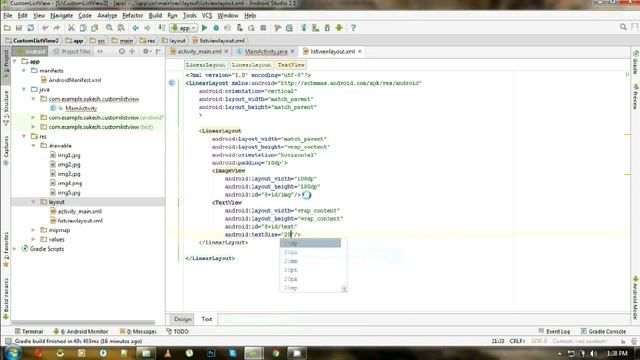Open the TODO tool window
Screen dimensions: 640x360
178,331
